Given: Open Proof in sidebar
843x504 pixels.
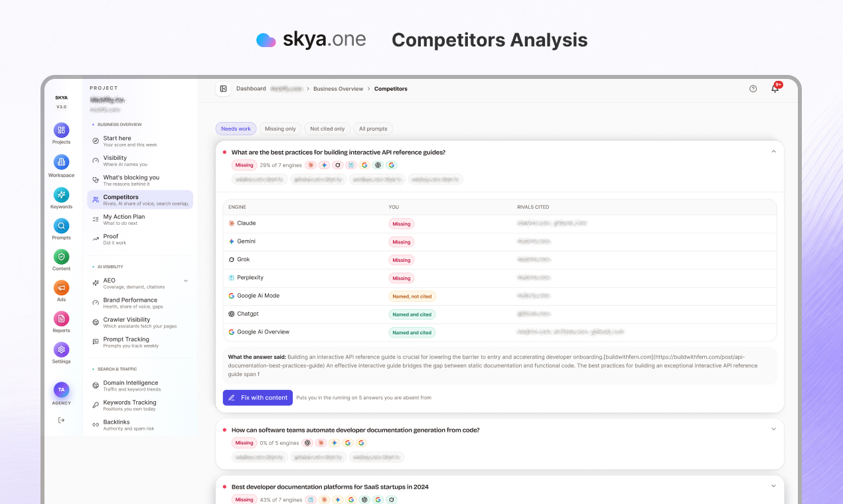Looking at the screenshot, I should [x=140, y=239].
